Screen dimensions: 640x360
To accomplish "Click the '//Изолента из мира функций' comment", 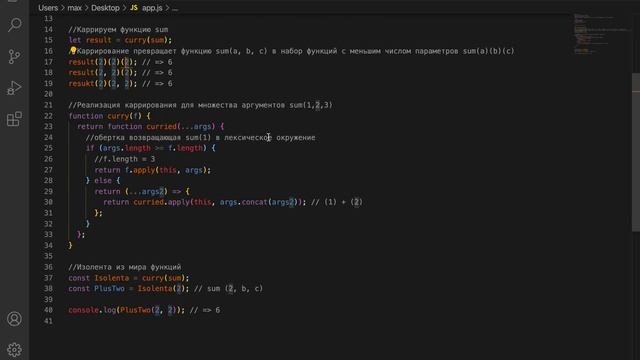I will [x=125, y=267].
